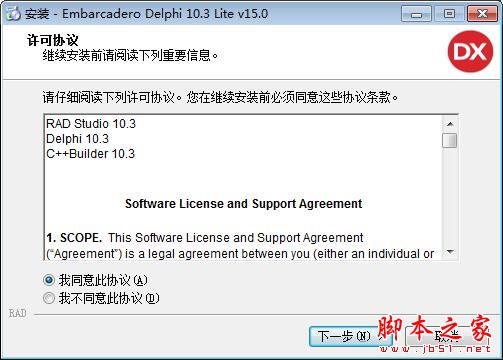503x360 pixels.
Task: Click the license scrollbar down arrow
Action: tap(450, 252)
